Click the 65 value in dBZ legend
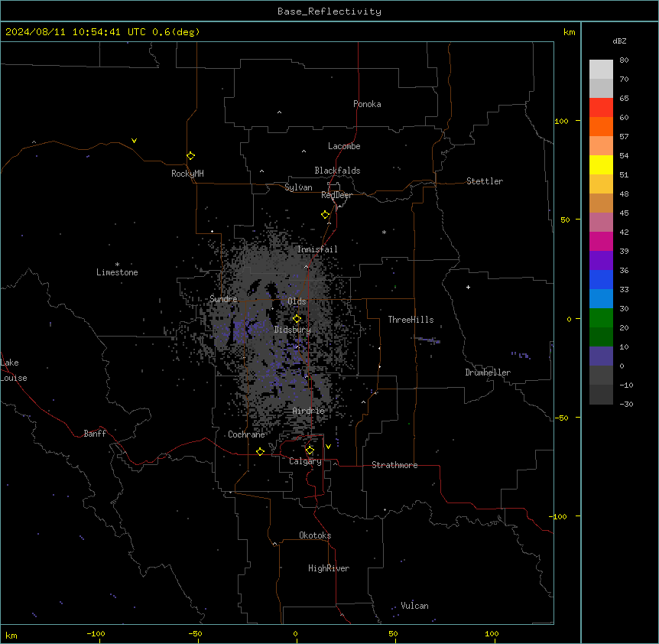 click(x=624, y=99)
